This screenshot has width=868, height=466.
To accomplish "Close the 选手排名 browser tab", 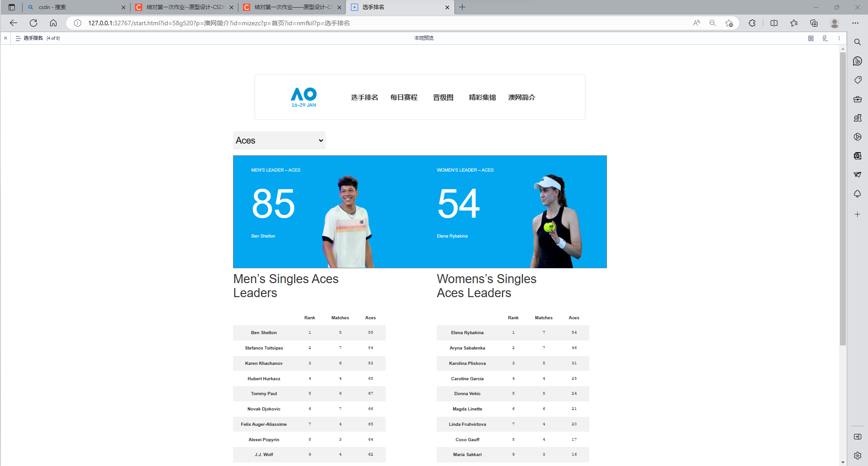I will 447,7.
